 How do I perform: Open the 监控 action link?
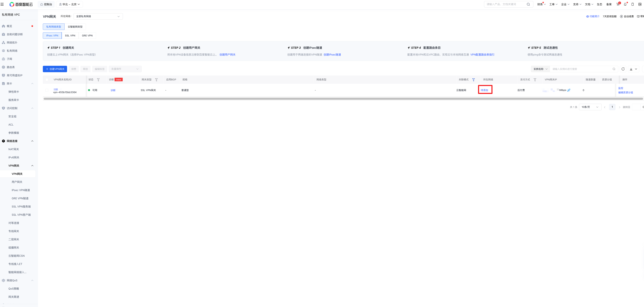(x=621, y=88)
